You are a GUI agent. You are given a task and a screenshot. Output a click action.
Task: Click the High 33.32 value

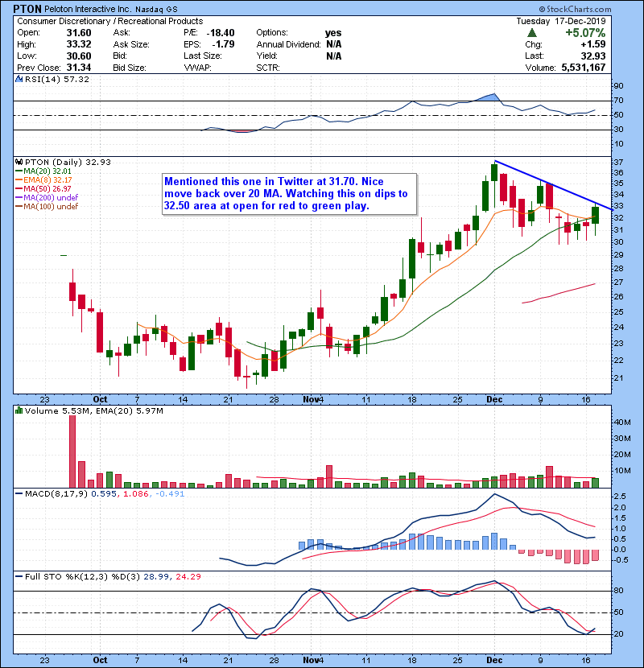[79, 44]
